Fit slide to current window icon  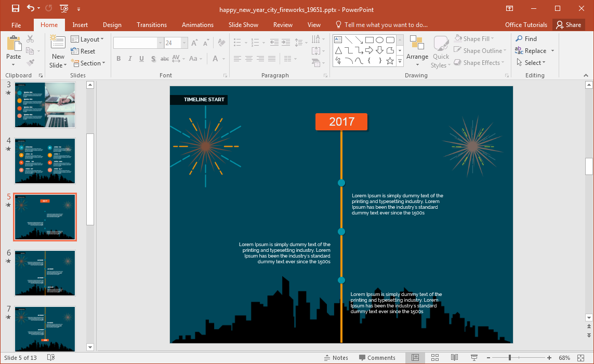(x=580, y=358)
